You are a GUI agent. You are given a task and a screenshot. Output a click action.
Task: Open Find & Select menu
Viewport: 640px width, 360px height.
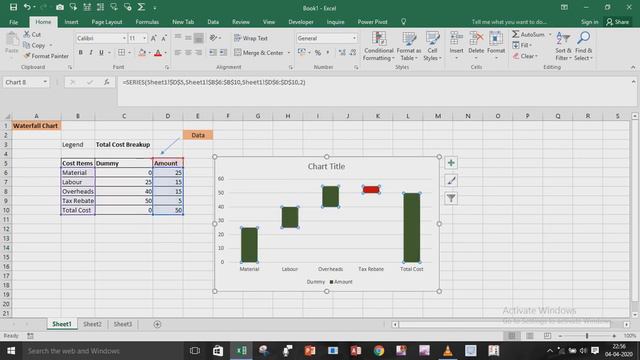[x=583, y=46]
